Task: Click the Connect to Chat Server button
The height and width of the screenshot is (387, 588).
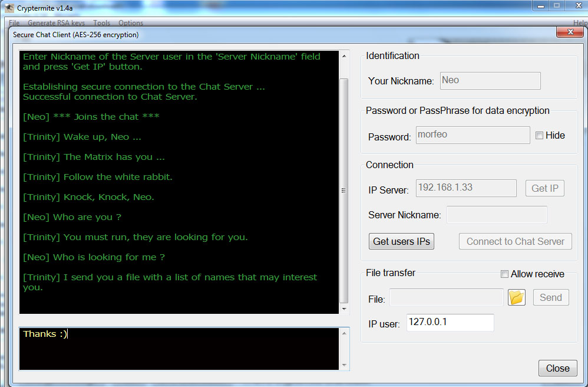Action: click(x=516, y=241)
